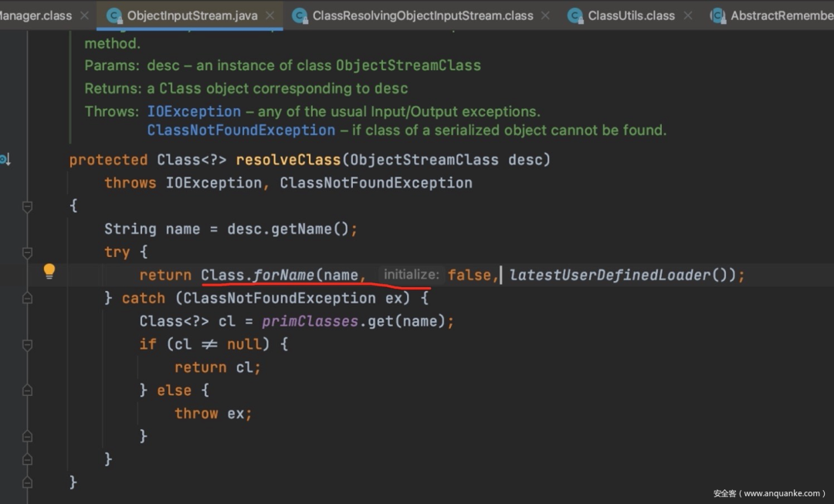Viewport: 834px width, 504px height.
Task: Click the AbstractRemembe… tab class icon
Action: [x=717, y=16]
